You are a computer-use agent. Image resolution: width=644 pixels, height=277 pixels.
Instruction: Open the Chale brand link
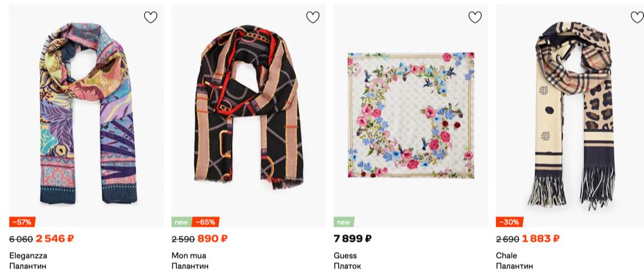(x=506, y=256)
